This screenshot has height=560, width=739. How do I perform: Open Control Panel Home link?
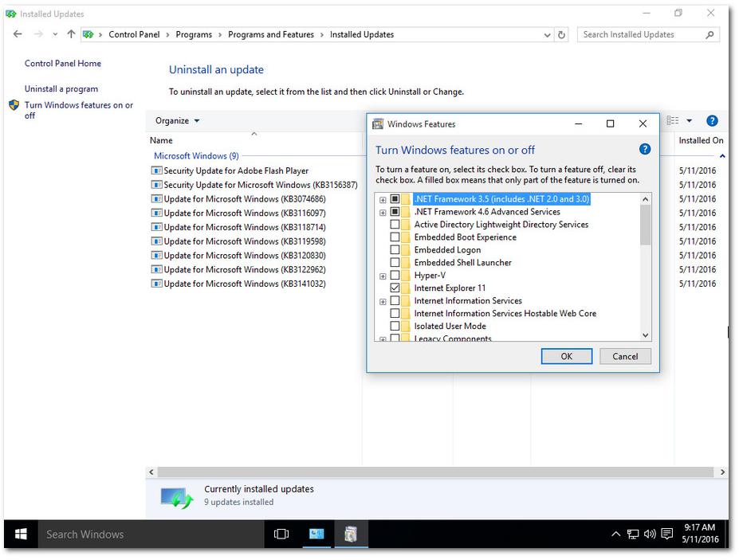(x=63, y=63)
